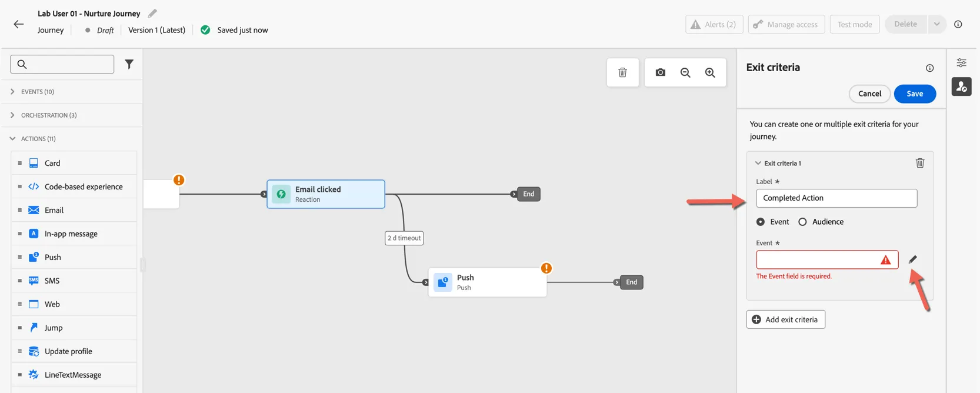The image size is (980, 393).
Task: Select the Jump action icon
Action: [x=34, y=328]
